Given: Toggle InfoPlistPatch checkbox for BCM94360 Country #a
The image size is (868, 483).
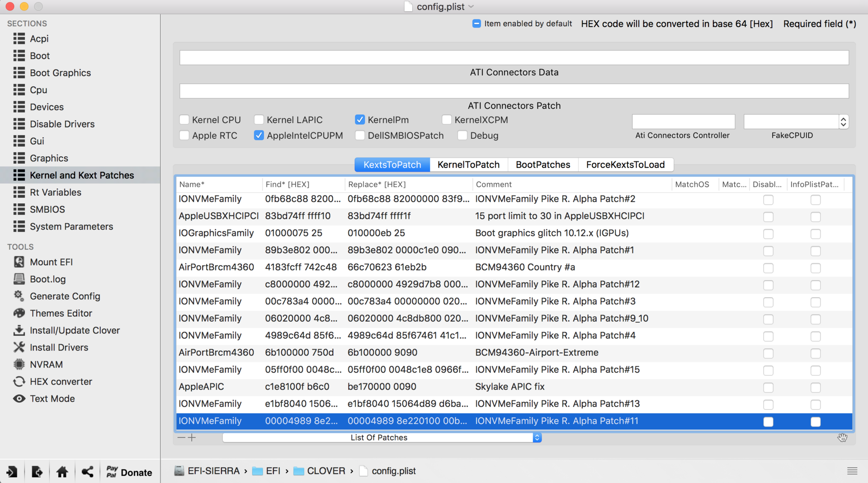Looking at the screenshot, I should (815, 268).
